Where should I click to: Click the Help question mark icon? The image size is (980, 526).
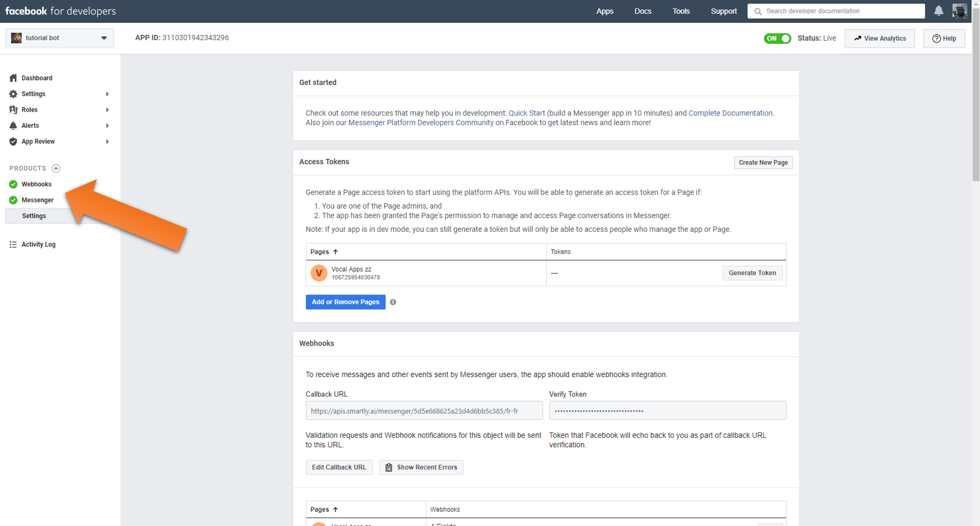pos(936,38)
